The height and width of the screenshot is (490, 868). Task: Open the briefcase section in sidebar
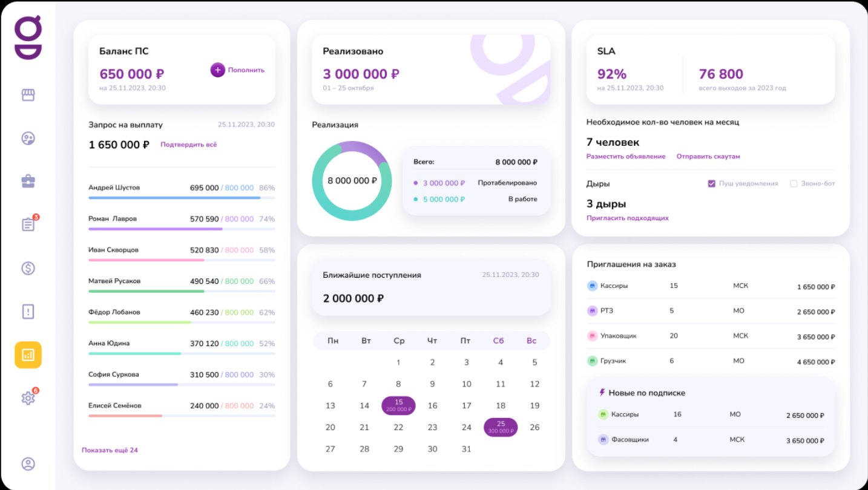coord(28,181)
